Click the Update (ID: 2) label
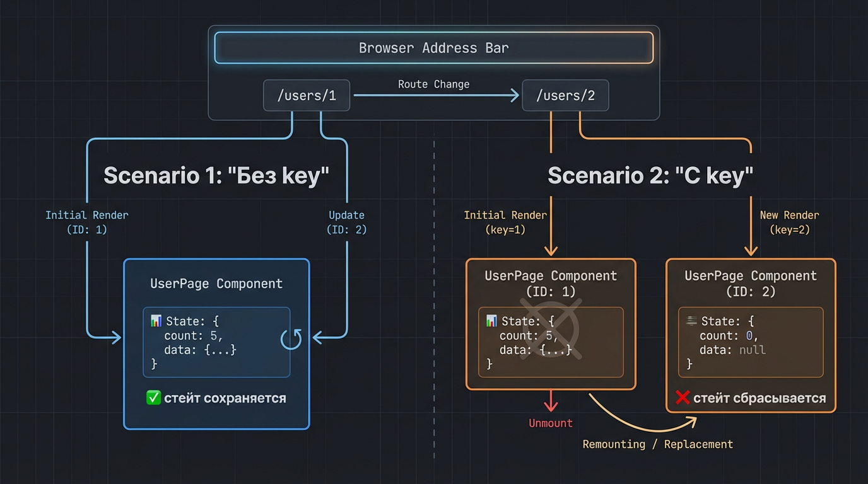The width and height of the screenshot is (868, 484). [346, 222]
